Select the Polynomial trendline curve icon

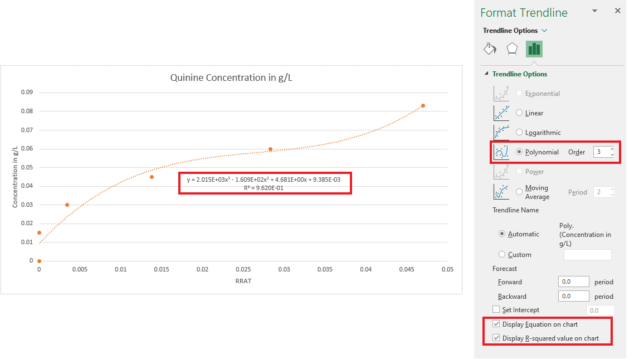coord(502,152)
